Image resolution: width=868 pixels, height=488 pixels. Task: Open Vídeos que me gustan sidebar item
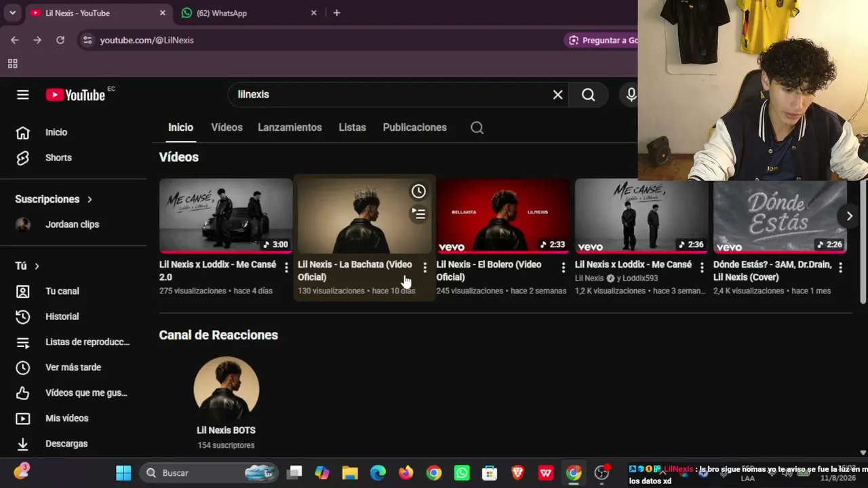coord(73,392)
